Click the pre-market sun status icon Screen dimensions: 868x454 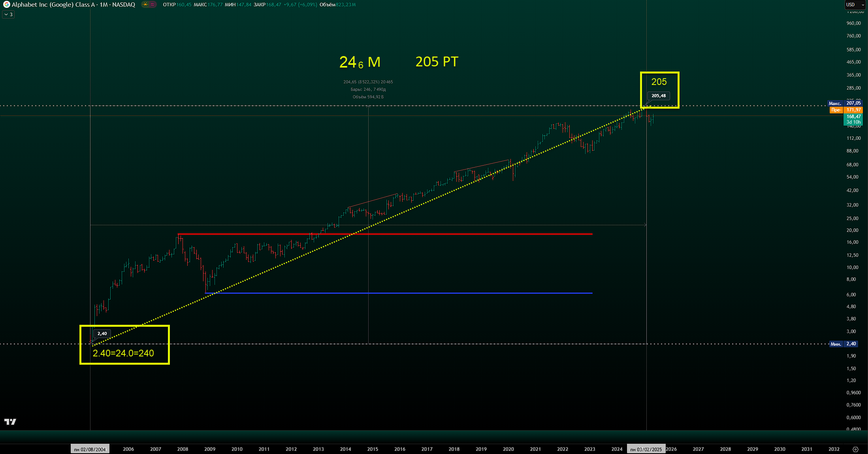point(145,4)
